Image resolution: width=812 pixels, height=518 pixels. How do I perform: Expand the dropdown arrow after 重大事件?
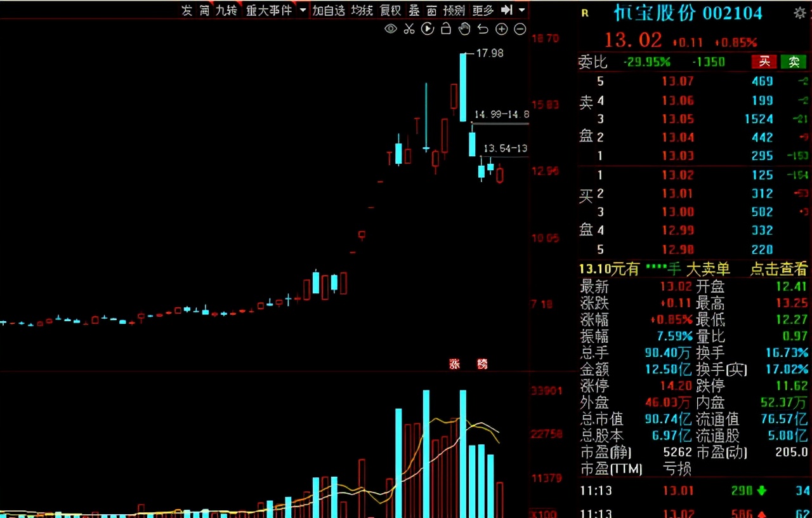(302, 10)
